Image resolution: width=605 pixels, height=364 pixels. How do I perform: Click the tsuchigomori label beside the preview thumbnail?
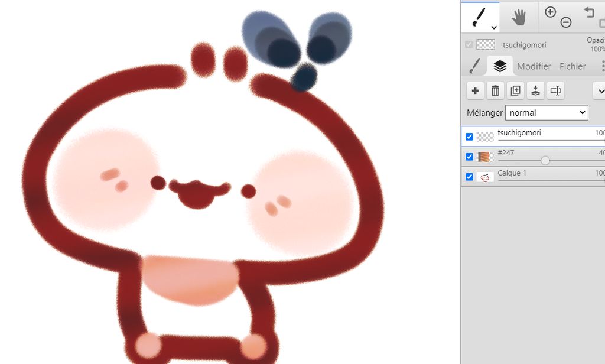(525, 45)
